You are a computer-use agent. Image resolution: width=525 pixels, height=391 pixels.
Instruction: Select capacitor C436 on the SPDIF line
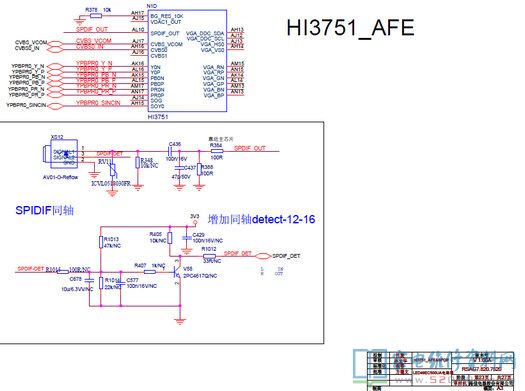click(x=169, y=151)
